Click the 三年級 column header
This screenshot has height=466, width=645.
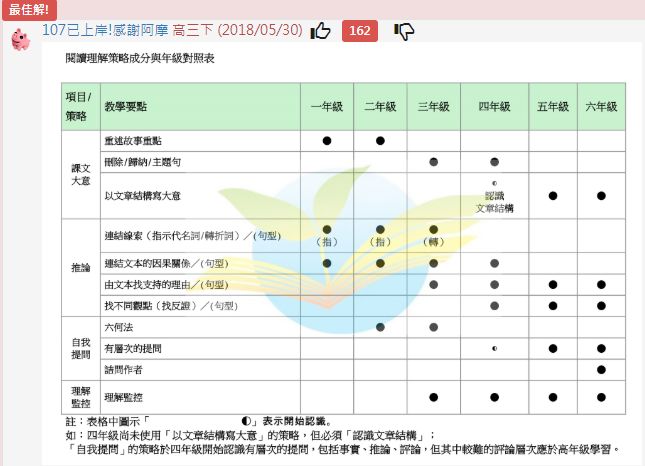(434, 107)
